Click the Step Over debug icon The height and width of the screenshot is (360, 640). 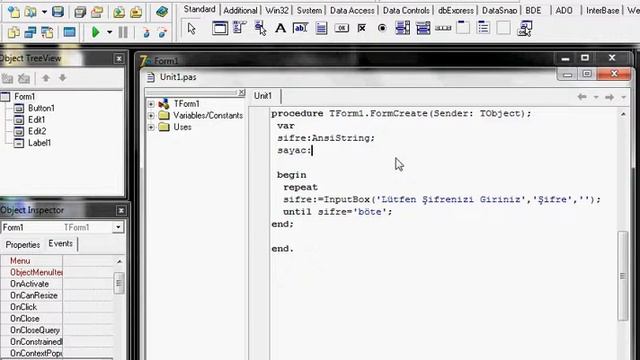tap(162, 32)
